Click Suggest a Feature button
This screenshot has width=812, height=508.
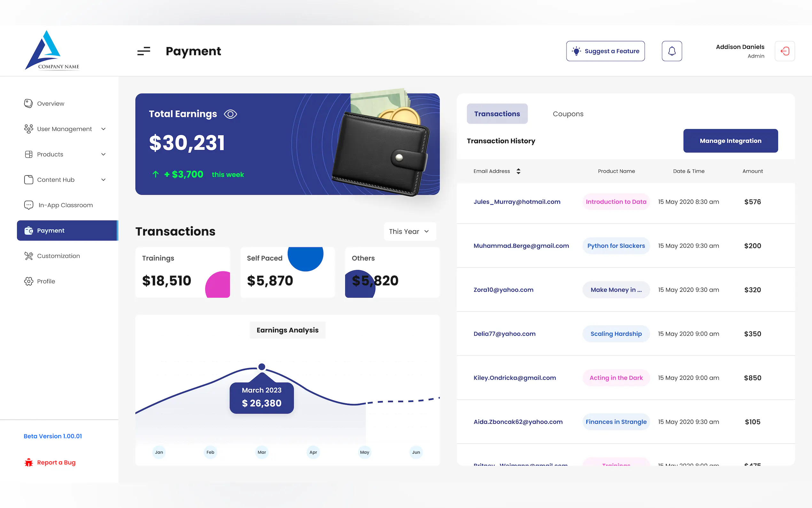(605, 51)
